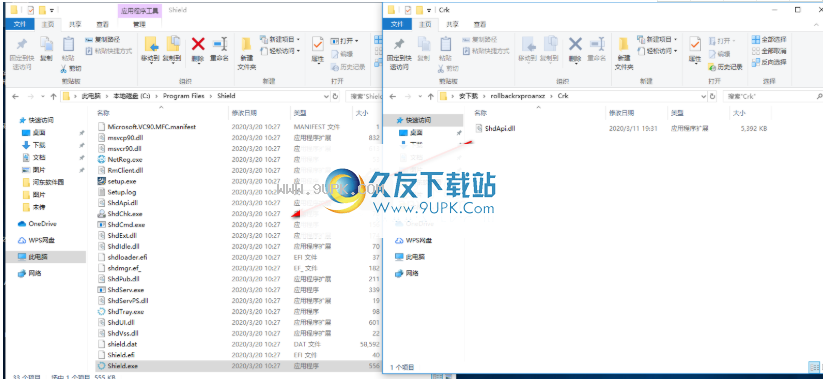Switch to View (查看) tab in Shield window

pos(102,24)
